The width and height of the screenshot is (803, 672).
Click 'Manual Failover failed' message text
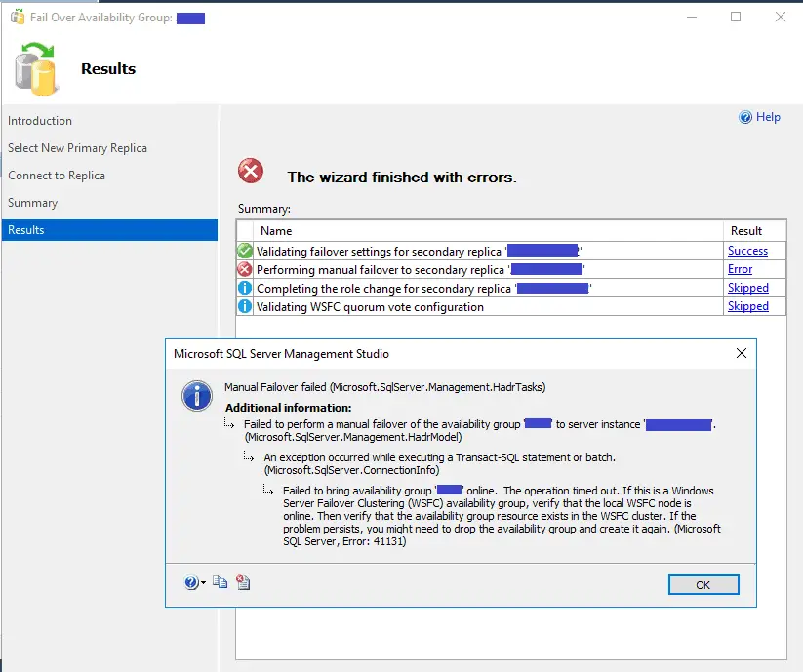[x=384, y=387]
